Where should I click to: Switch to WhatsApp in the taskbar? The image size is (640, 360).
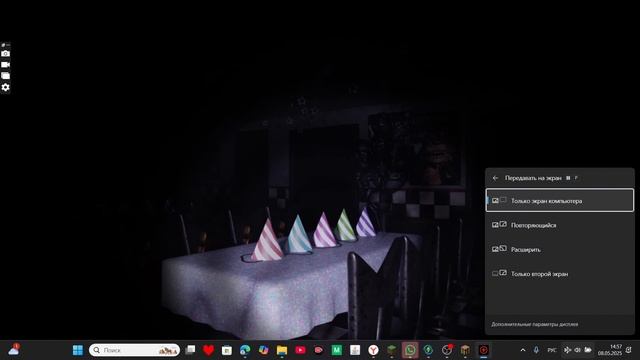click(x=410, y=350)
